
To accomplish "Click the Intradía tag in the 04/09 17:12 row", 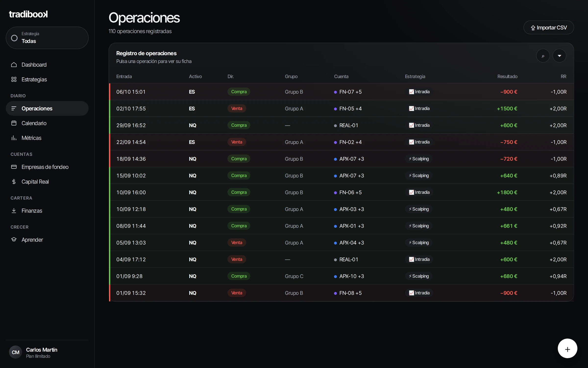I will click(419, 259).
